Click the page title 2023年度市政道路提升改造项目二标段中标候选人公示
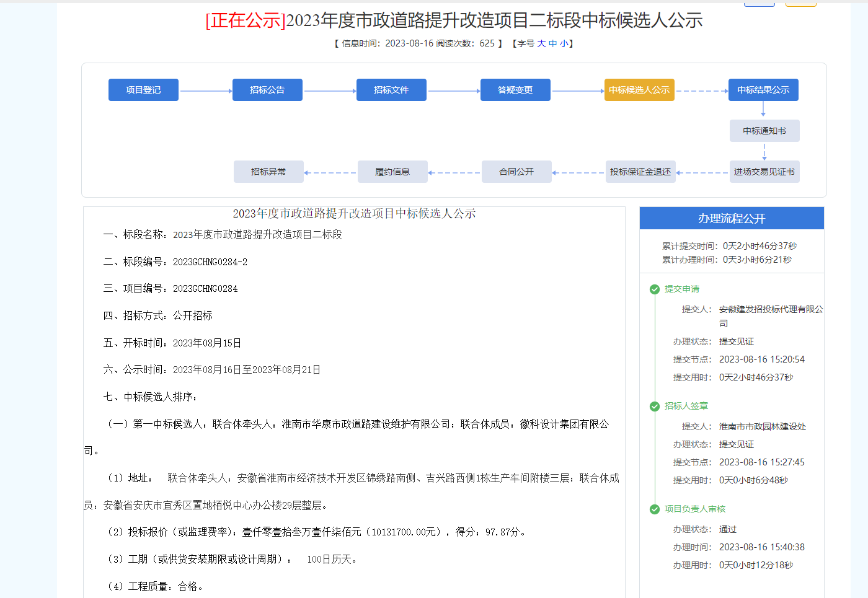 (x=494, y=20)
